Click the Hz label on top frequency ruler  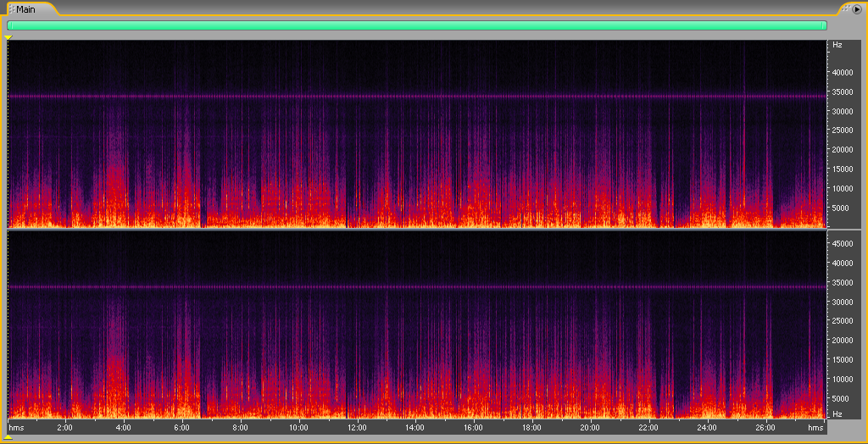[x=837, y=44]
